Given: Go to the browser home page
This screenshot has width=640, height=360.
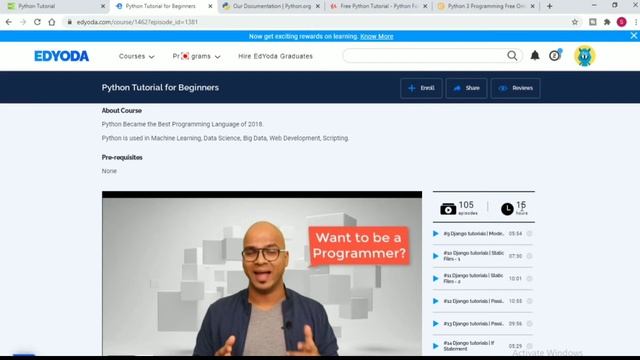Looking at the screenshot, I should point(51,22).
